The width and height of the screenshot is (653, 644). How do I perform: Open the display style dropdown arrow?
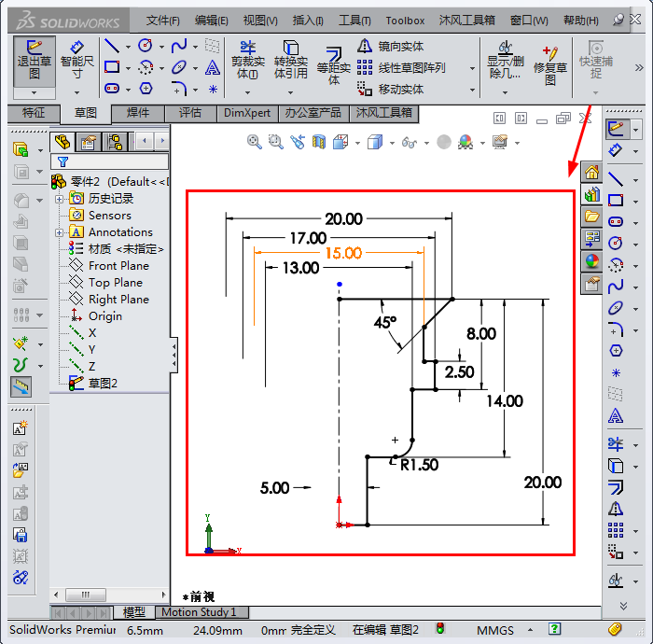click(x=391, y=143)
